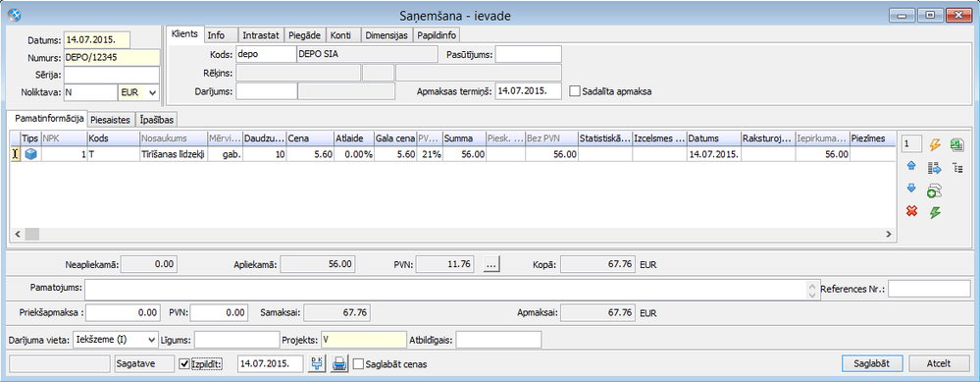
Task: Click the Summa column header
Action: coord(464,137)
